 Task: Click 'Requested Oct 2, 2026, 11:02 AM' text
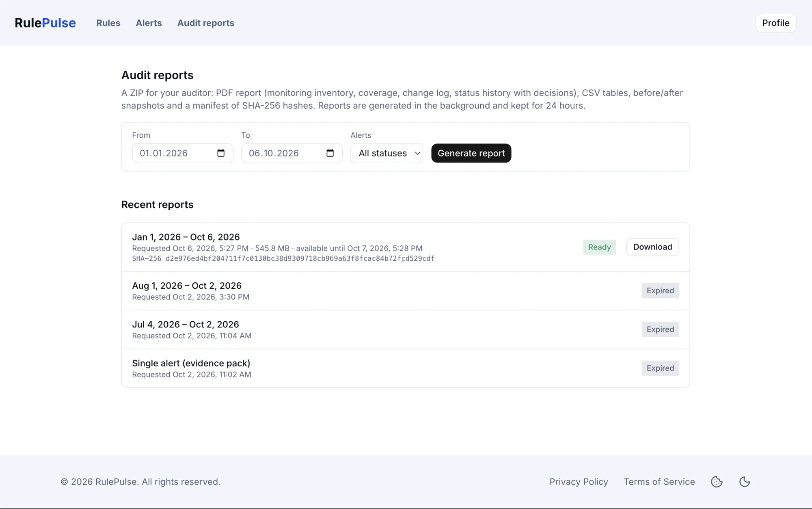coord(192,375)
